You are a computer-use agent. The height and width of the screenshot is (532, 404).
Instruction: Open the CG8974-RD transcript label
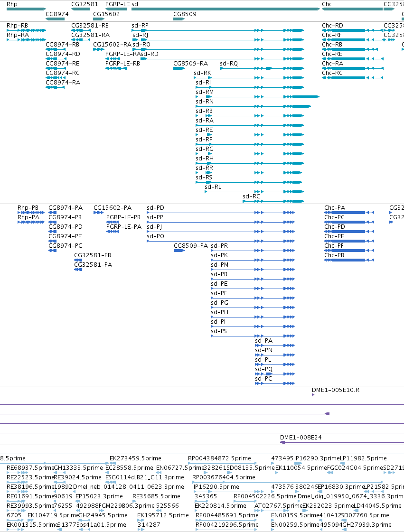[63, 54]
